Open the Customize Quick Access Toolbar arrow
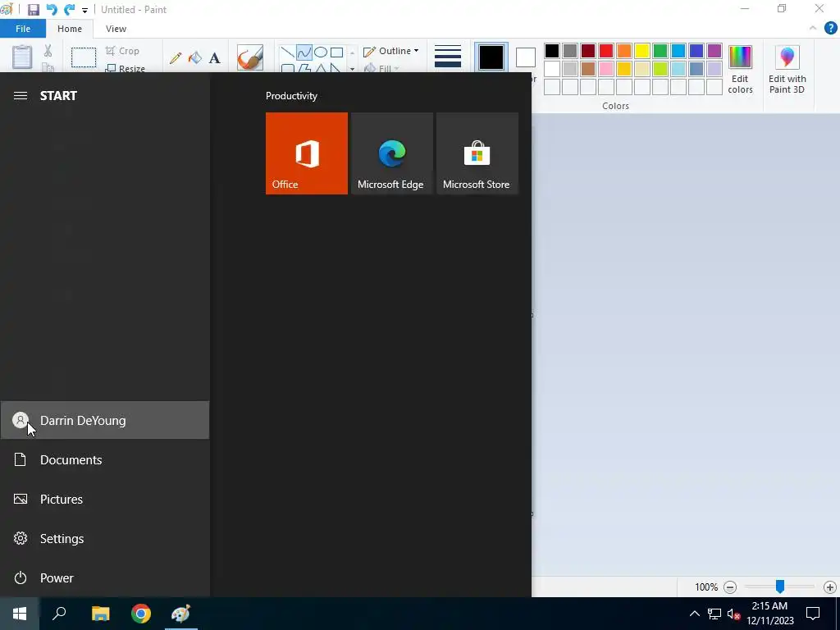 click(x=84, y=10)
